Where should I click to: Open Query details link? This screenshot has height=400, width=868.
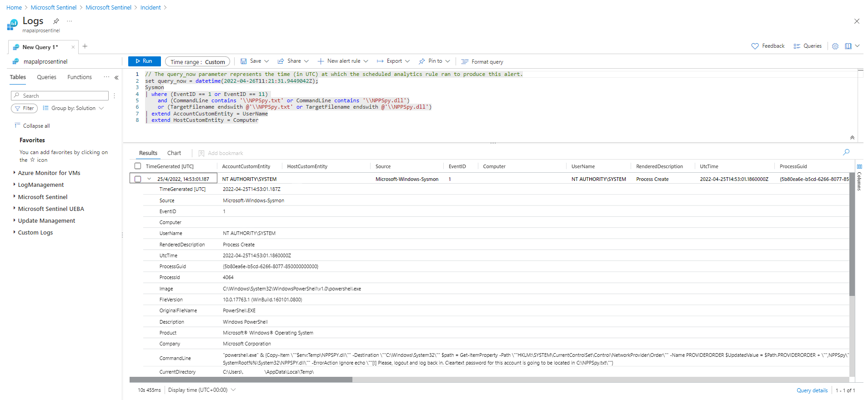pyautogui.click(x=812, y=390)
